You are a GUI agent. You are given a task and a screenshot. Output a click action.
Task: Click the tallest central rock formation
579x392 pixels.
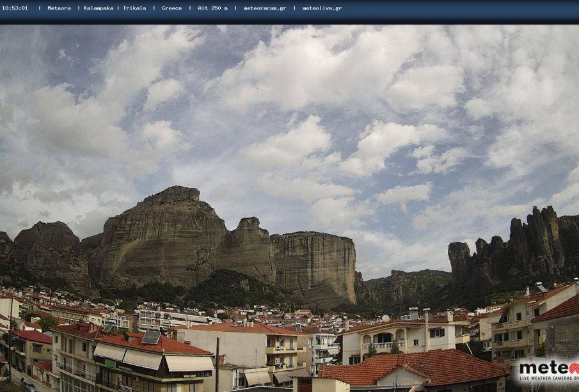click(x=166, y=237)
